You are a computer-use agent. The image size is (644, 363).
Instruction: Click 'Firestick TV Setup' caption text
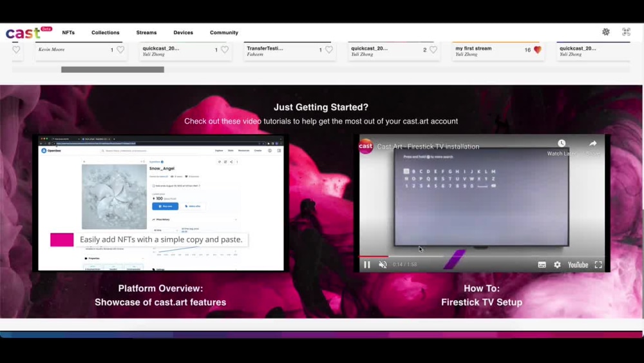[x=482, y=302]
